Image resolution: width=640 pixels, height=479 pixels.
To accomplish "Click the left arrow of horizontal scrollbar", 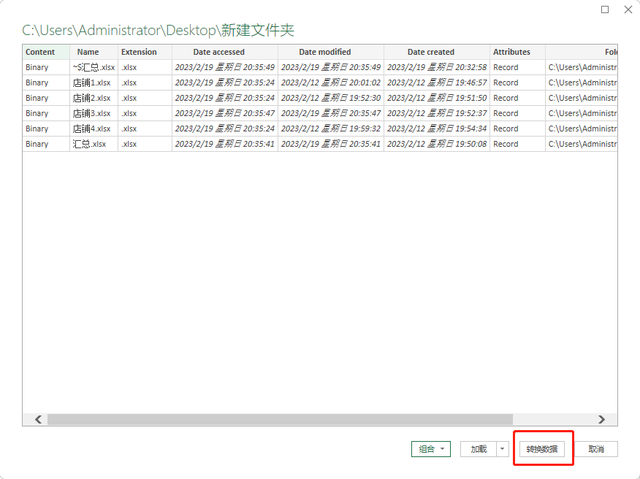I will 38,419.
